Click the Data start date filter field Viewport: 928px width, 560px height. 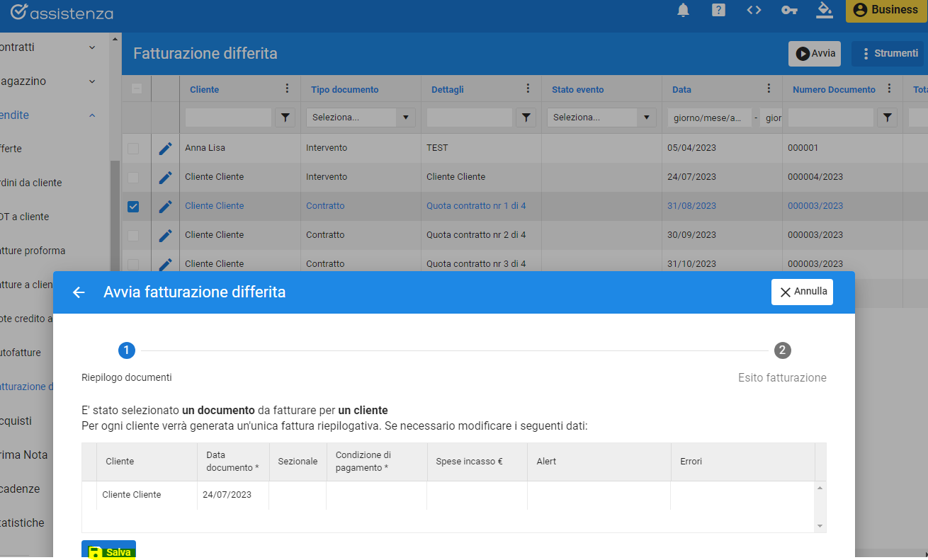click(709, 118)
